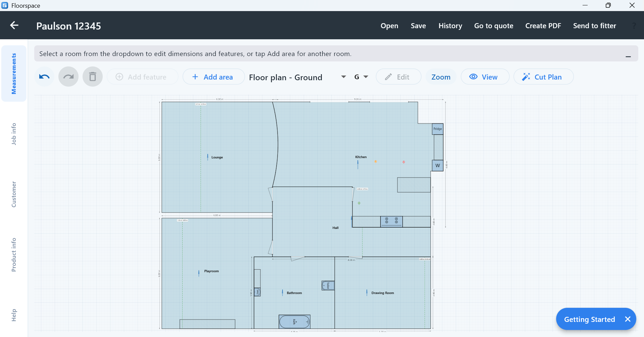Click the back arrow icon
The width and height of the screenshot is (644, 337).
(14, 25)
